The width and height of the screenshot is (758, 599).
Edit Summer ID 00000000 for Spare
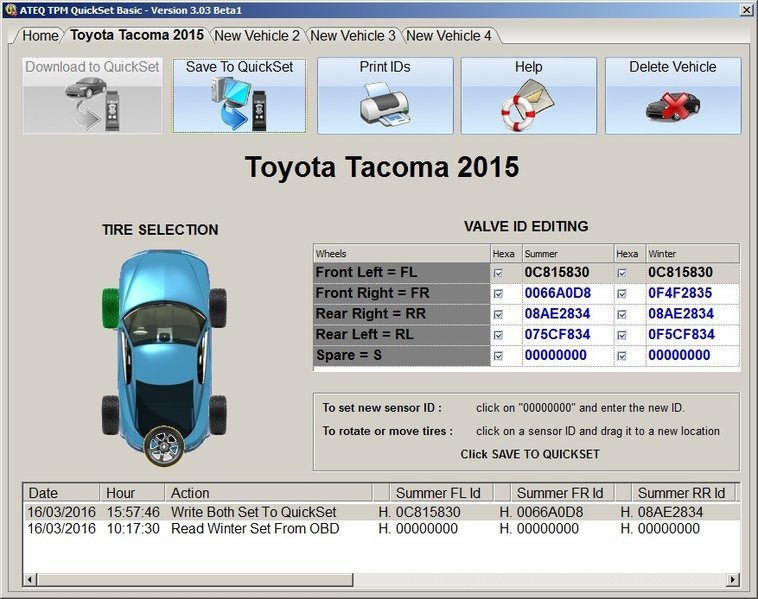coord(567,355)
